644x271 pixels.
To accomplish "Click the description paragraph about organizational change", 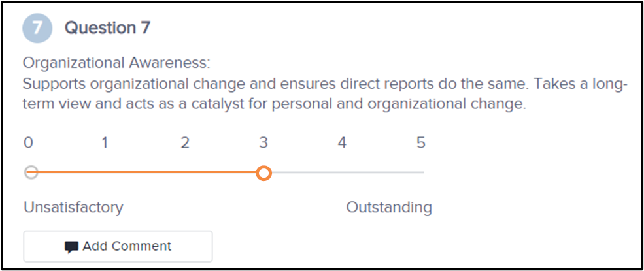I will point(324,95).
